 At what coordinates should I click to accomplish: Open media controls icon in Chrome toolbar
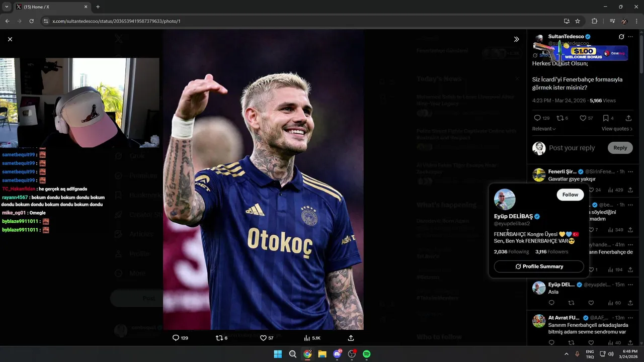click(x=612, y=21)
